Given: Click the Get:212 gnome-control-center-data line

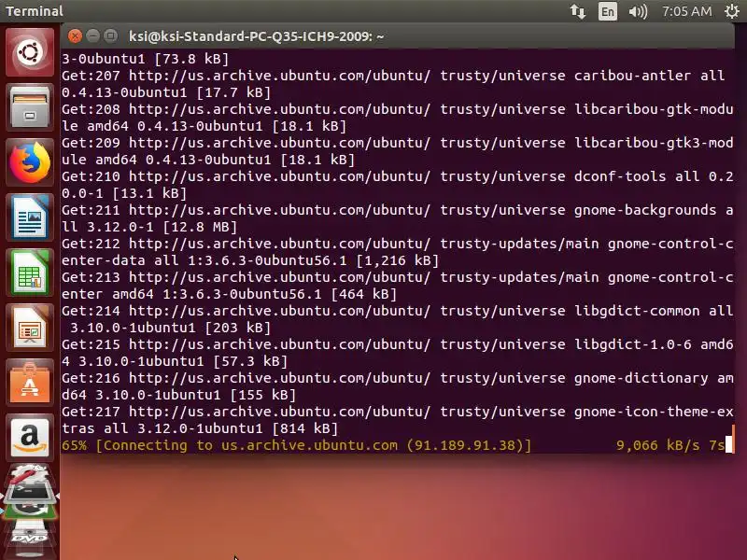Looking at the screenshot, I should click(398, 252).
